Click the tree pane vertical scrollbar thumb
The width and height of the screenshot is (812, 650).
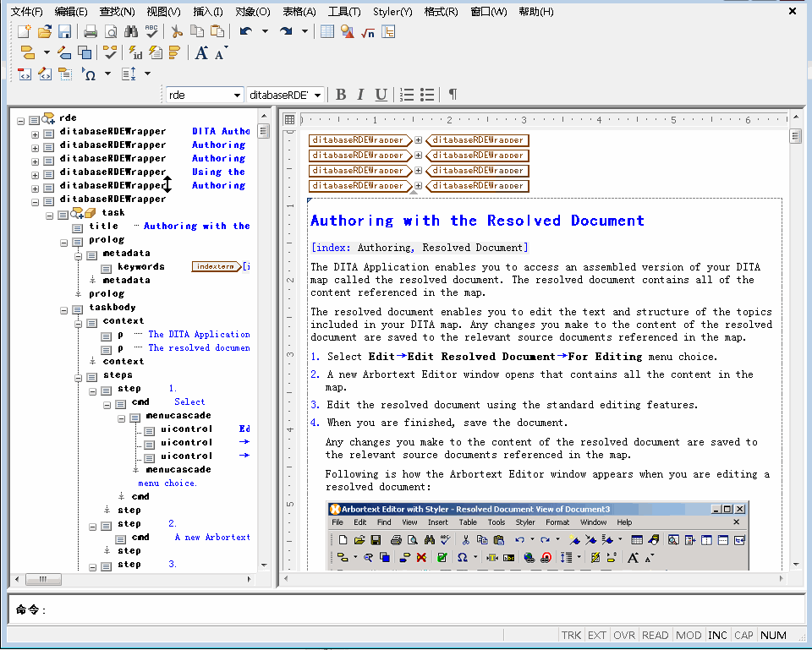click(264, 132)
